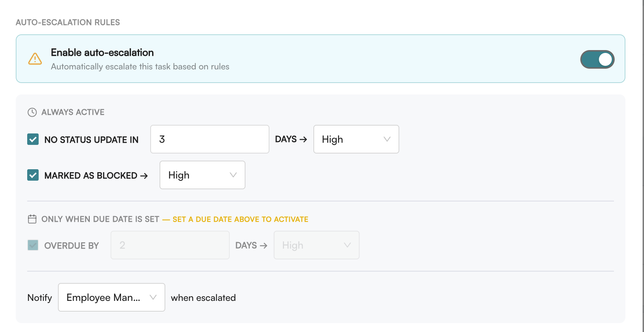Click the days input field showing 3

point(210,139)
